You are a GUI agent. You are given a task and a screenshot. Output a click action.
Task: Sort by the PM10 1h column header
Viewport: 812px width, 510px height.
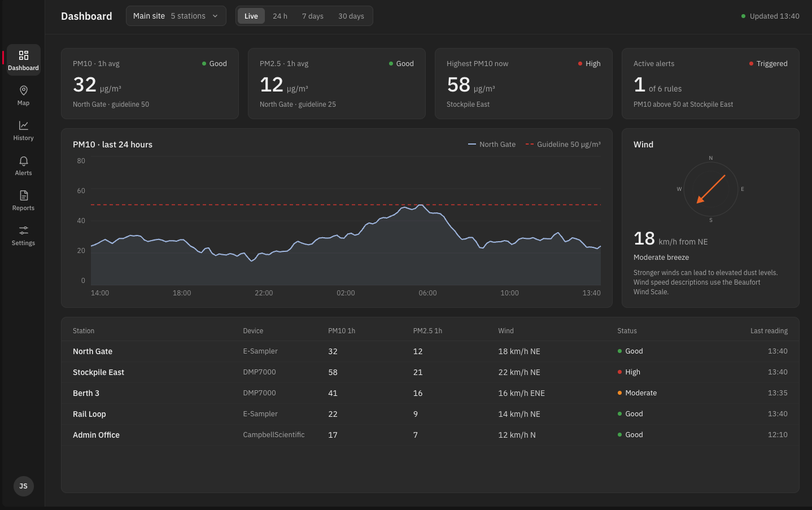[342, 331]
